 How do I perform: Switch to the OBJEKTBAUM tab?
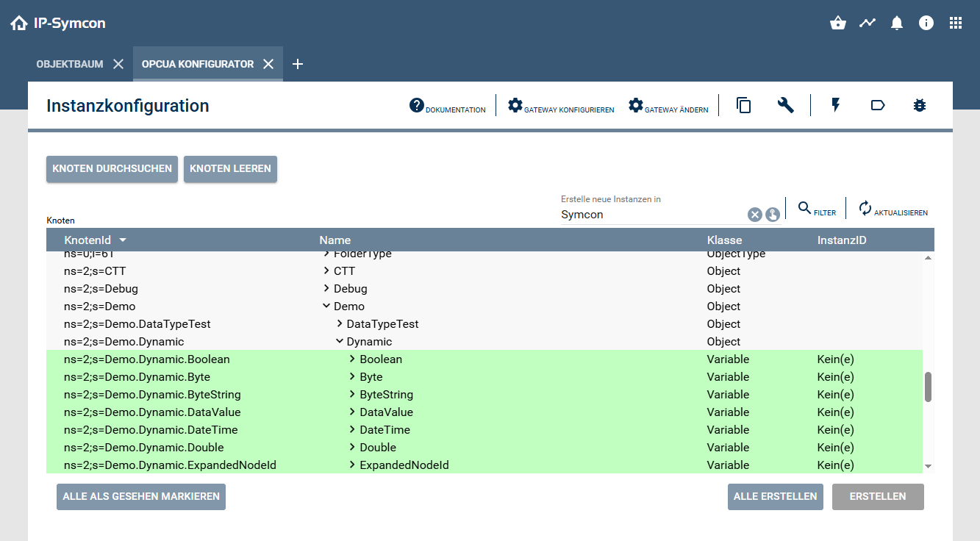[x=71, y=64]
